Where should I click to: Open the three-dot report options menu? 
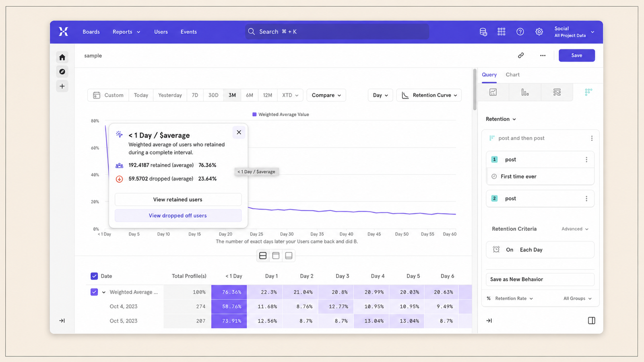pyautogui.click(x=543, y=56)
